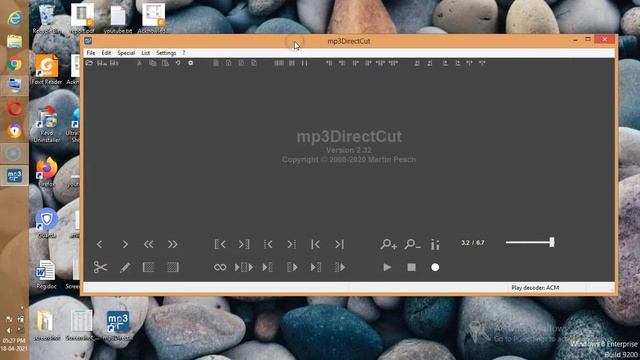Click the Play triangle button
640x360 pixels.
(x=387, y=267)
